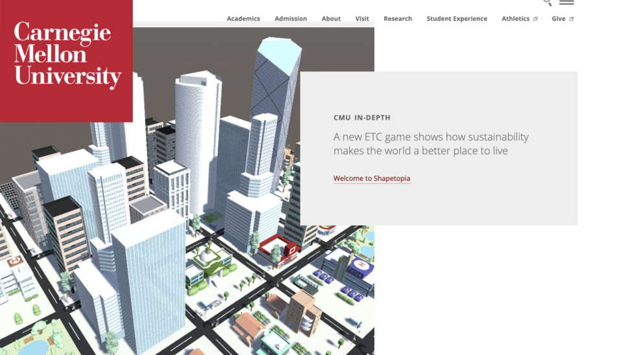Open Student Experience menu

[x=457, y=19]
